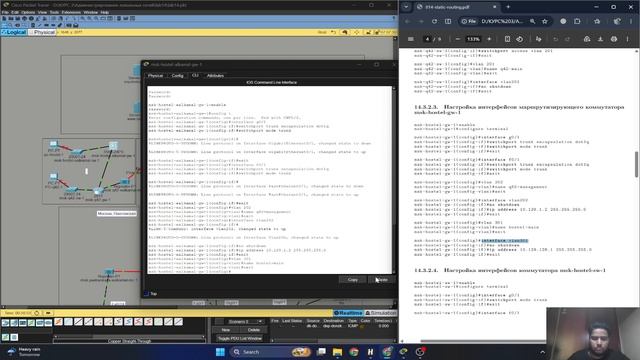Open the Tools menu in Packet Tracer
640x360 pixels.
54,12
